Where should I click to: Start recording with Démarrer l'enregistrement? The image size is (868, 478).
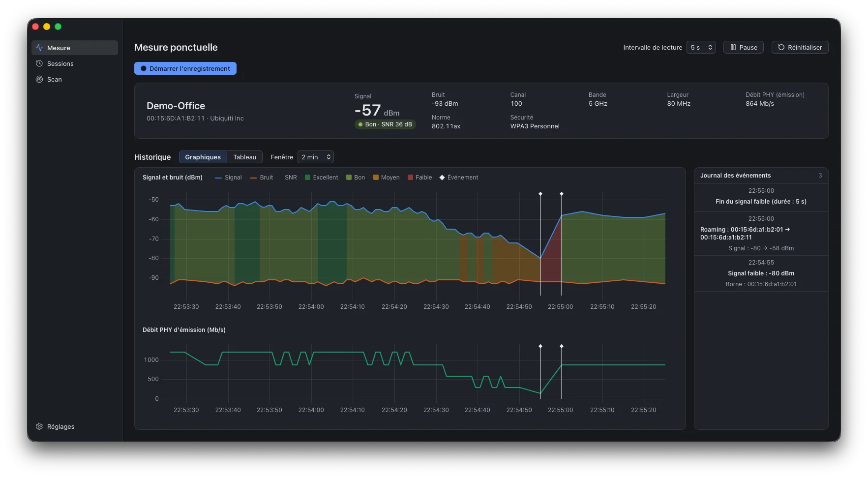[185, 68]
